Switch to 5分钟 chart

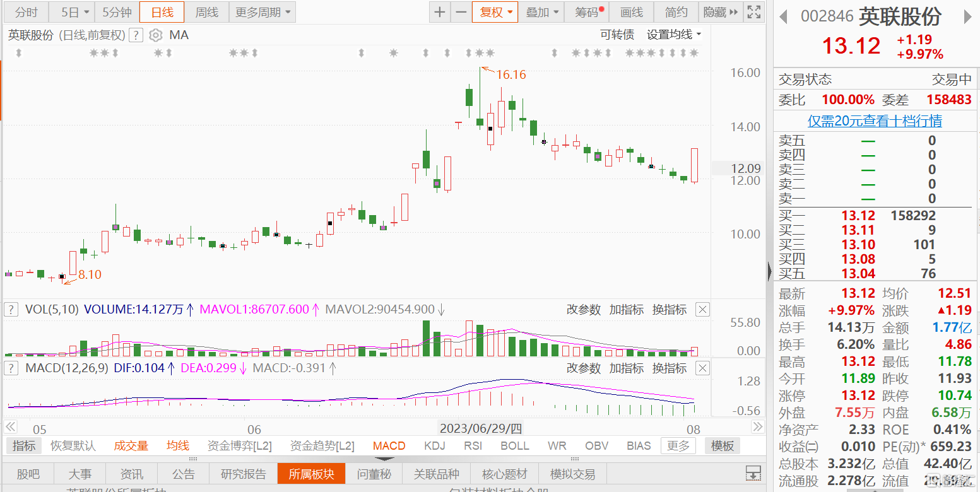[117, 12]
